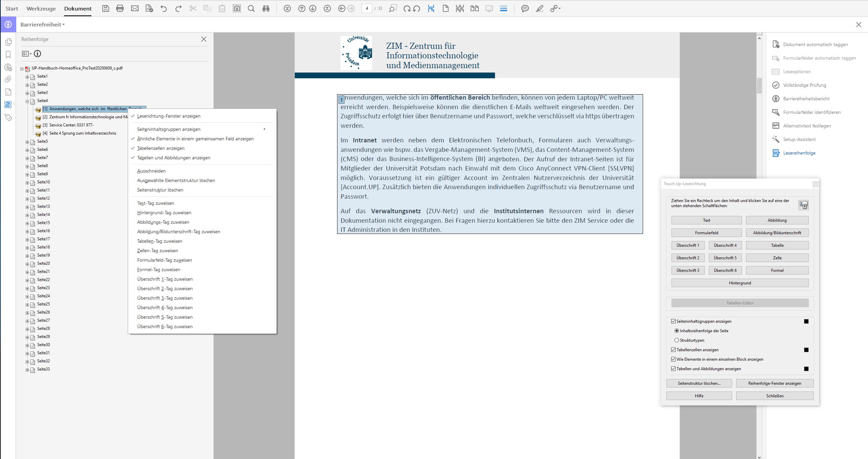Screen dimensions: 868x459
Task: Click the Undo arrow icon
Action: coord(164,8)
